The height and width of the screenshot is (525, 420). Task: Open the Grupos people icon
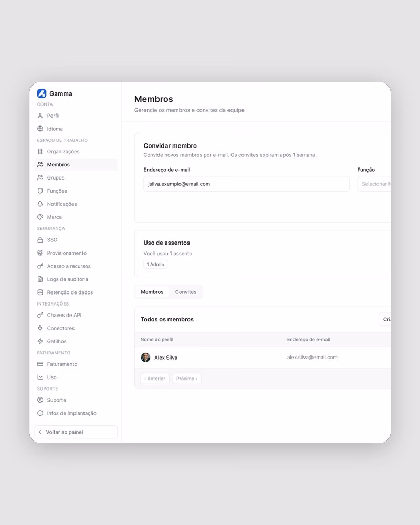pyautogui.click(x=40, y=177)
